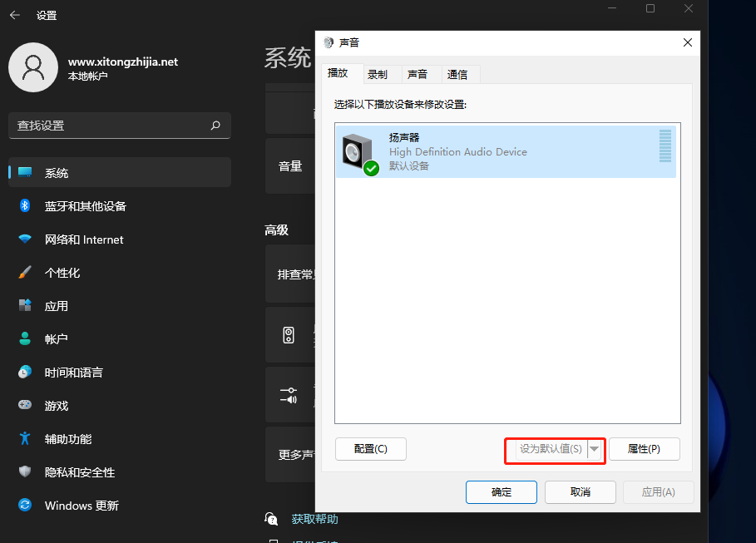Click the 系统 monitor icon in the sidebar
Viewport: 756px width, 543px height.
tap(25, 172)
